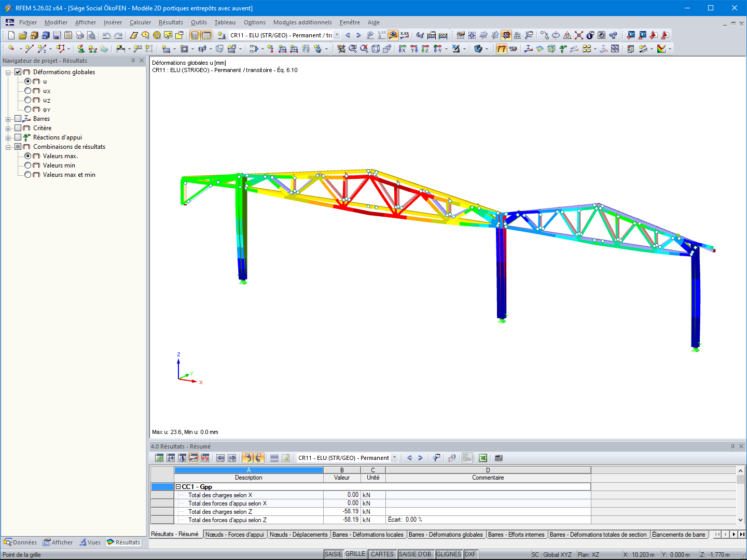Click the Données button in bottom bar
The image size is (747, 560).
point(20,542)
